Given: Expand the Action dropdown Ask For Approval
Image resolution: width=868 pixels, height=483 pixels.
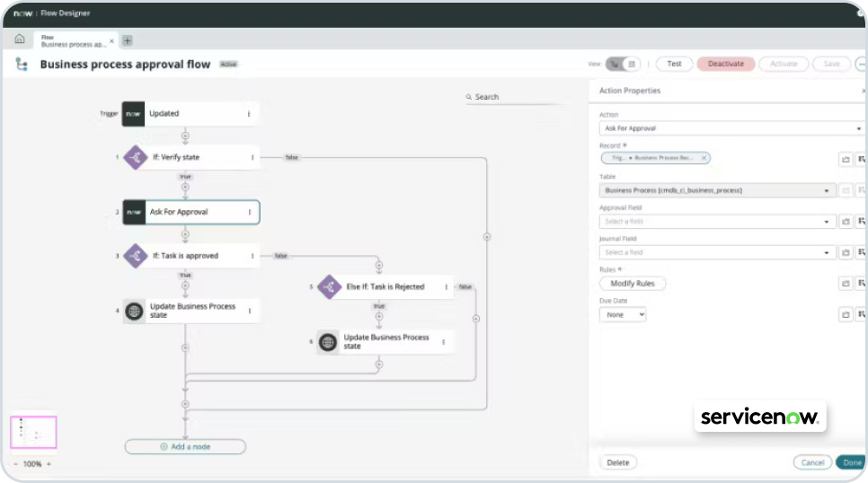Looking at the screenshot, I should [x=731, y=128].
